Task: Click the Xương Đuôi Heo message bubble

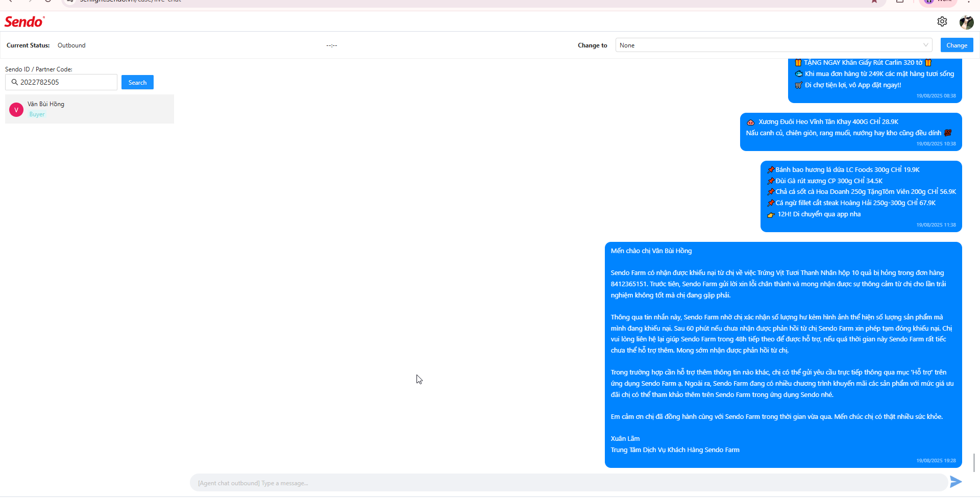Action: [x=851, y=132]
